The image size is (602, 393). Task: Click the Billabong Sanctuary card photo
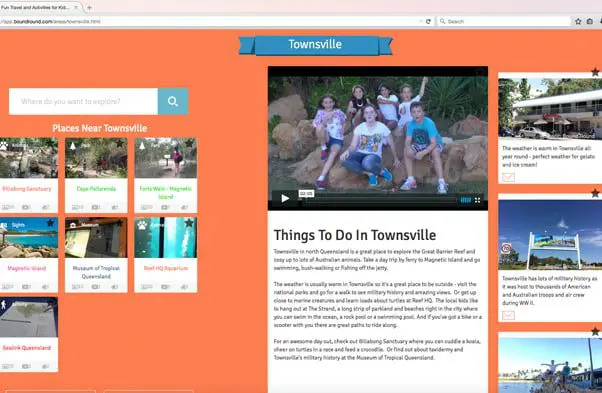29,158
